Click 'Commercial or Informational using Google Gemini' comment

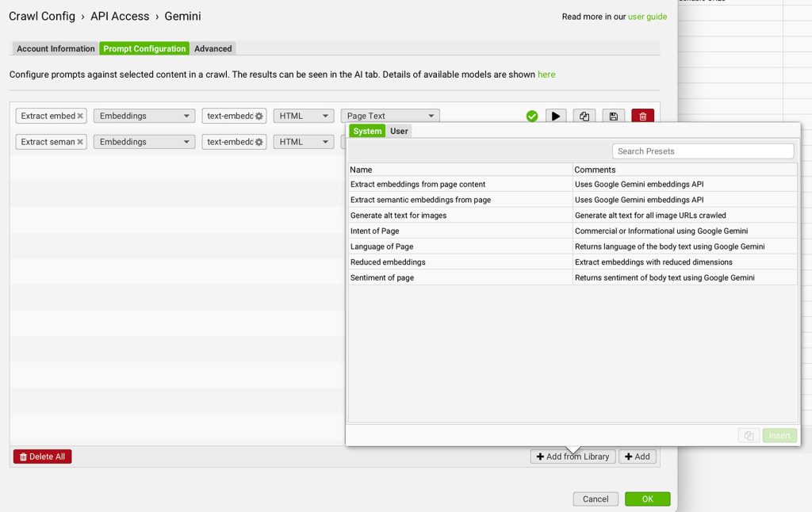tap(661, 231)
